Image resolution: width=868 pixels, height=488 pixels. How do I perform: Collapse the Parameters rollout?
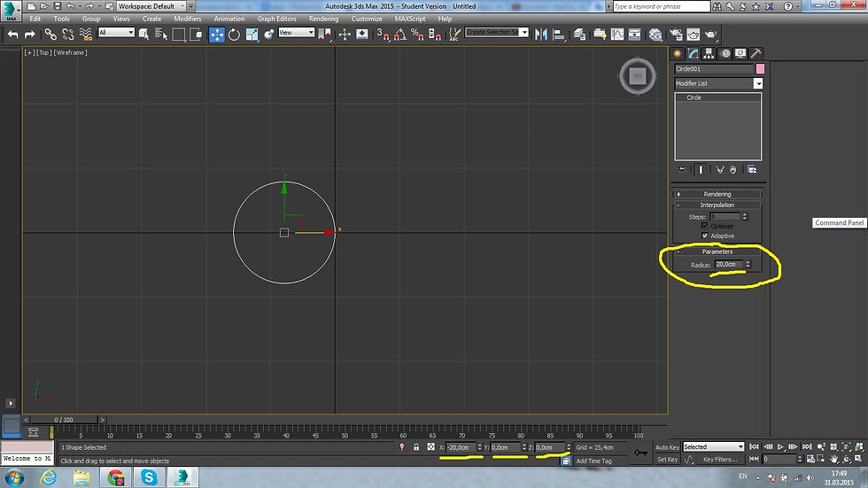coord(717,252)
